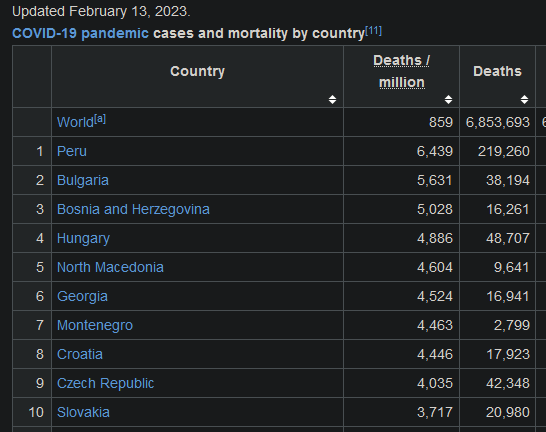The width and height of the screenshot is (546, 432).
Task: Select Czech Republic deaths 42,348
Action: 508,383
